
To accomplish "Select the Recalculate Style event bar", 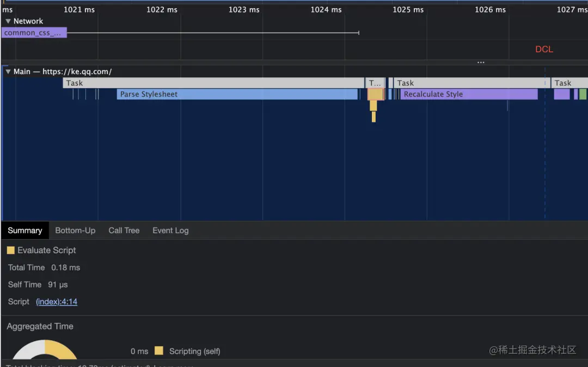I will click(469, 94).
